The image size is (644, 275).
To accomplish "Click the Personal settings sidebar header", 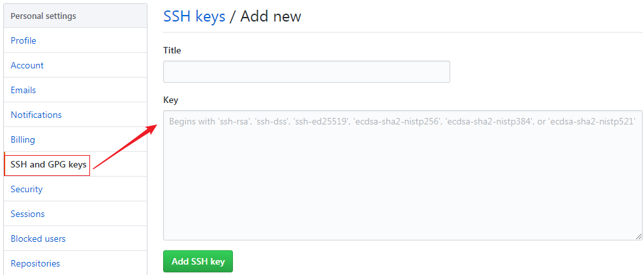I will coord(43,16).
